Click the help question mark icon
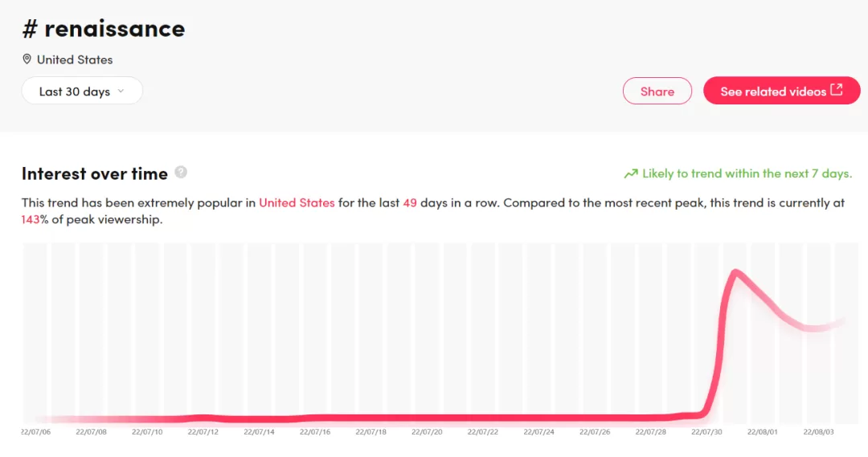This screenshot has width=868, height=457. pos(181,172)
